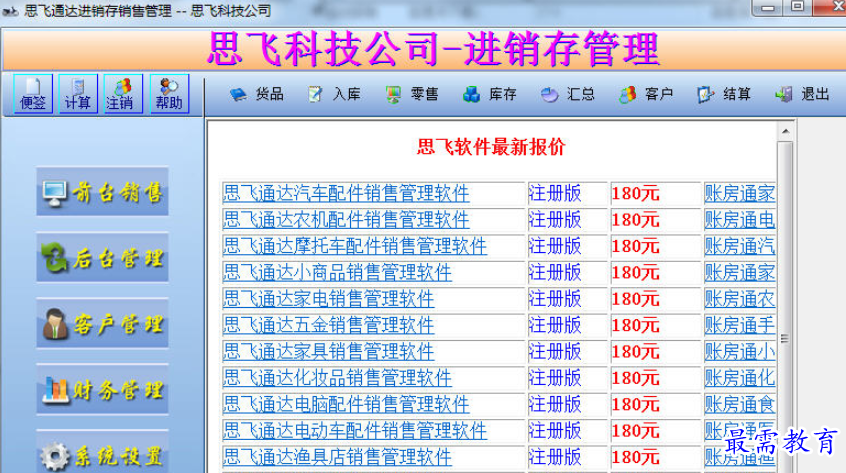Click 退出 to exit the program
846x473 pixels.
pos(802,94)
